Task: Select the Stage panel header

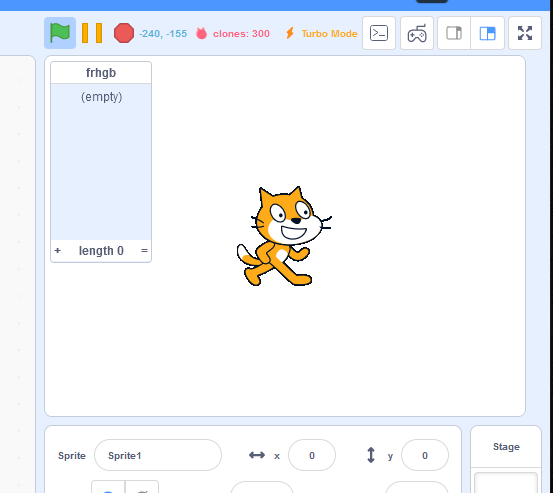Action: tap(506, 446)
